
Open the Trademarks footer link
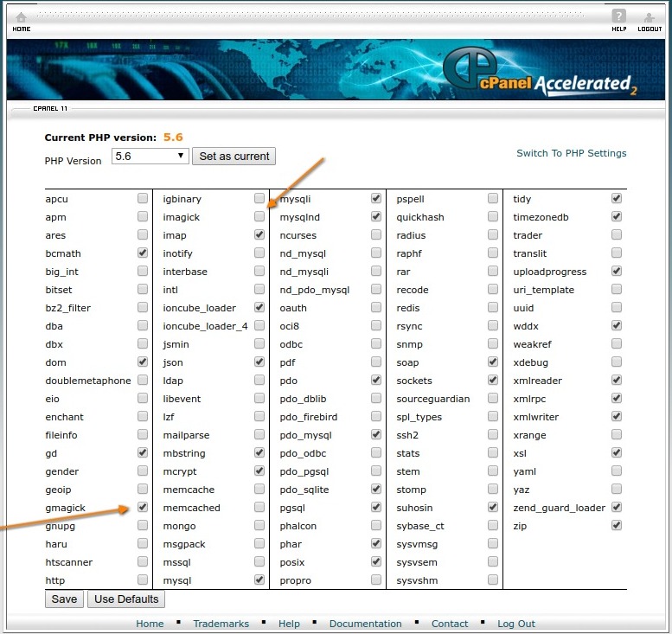[x=221, y=624]
